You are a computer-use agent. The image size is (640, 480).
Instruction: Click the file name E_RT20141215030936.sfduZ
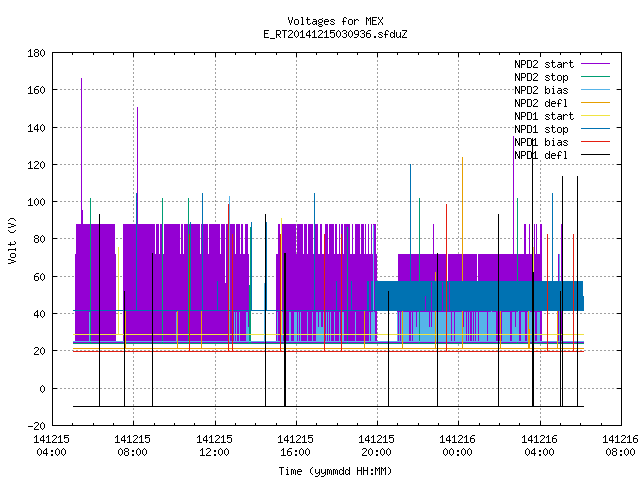coord(335,34)
